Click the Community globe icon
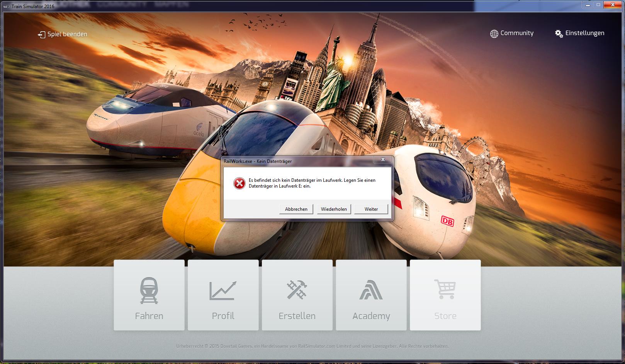 point(494,34)
